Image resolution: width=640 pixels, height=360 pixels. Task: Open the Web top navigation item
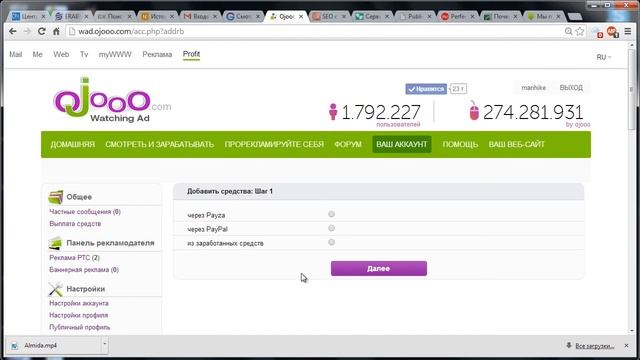point(61,54)
